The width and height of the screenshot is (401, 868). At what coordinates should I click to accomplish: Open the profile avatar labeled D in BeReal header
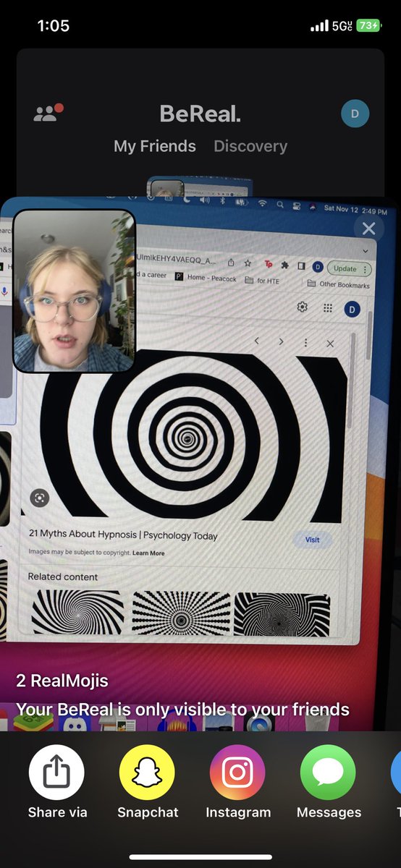355,114
